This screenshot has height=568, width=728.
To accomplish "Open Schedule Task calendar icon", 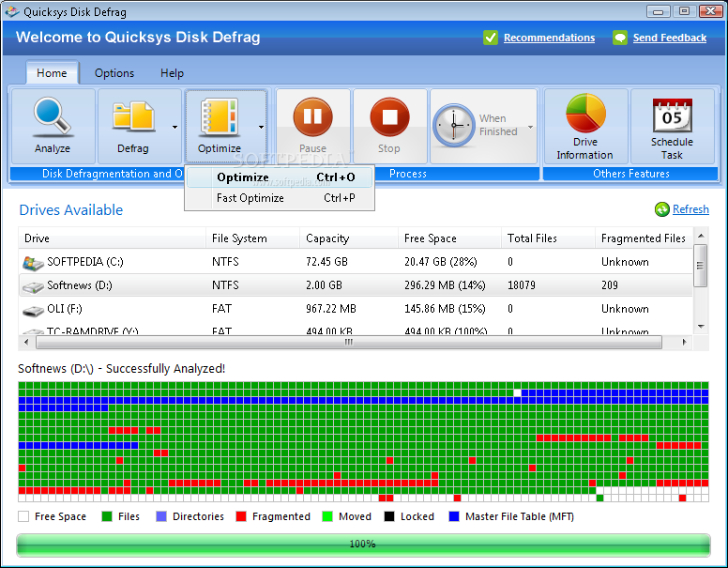I will [x=672, y=115].
